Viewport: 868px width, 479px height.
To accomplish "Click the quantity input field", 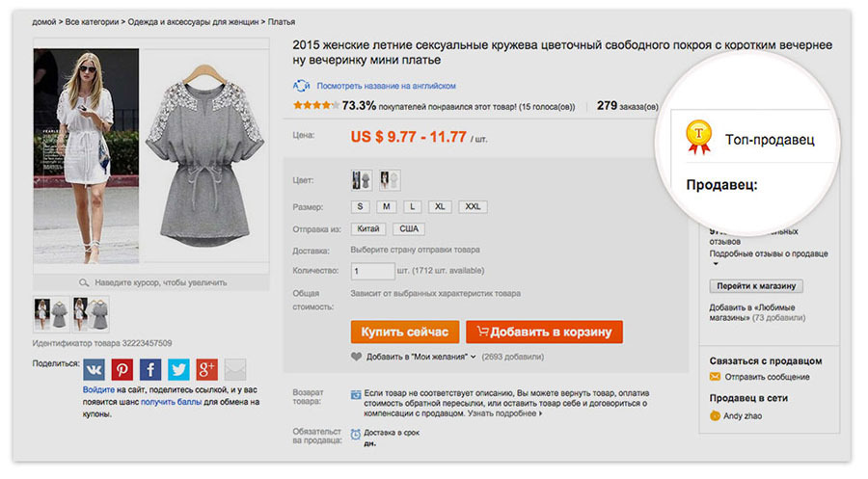I will [x=373, y=272].
